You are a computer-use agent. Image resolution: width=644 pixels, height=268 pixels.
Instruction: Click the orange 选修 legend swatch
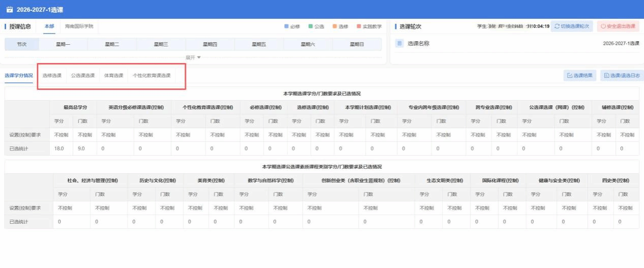334,26
